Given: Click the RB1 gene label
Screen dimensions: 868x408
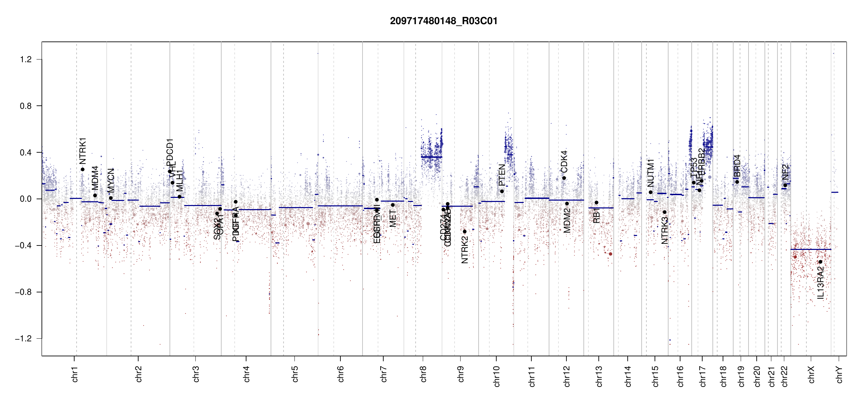Looking at the screenshot, I should coord(596,216).
